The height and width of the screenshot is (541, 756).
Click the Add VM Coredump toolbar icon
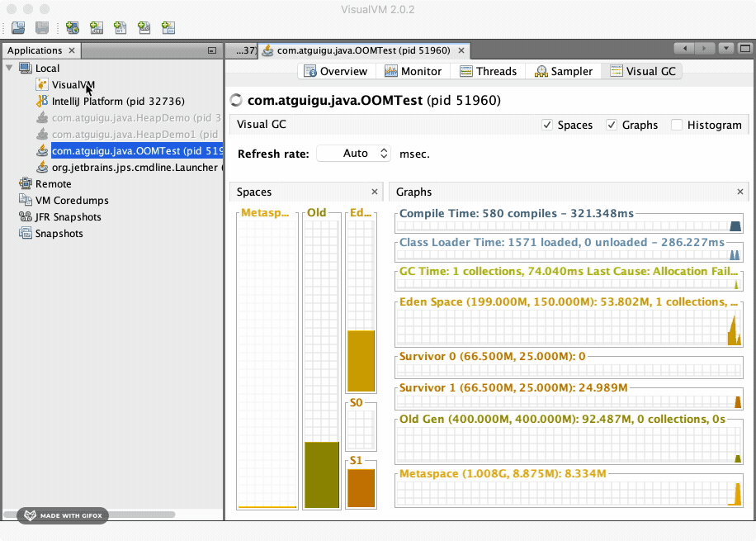(120, 28)
